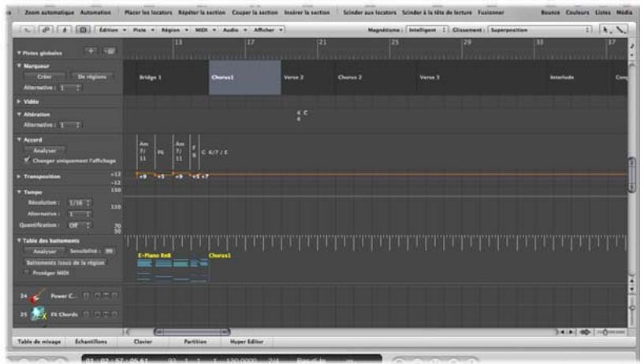Open the Hyper Editor tab
The width and height of the screenshot is (644, 364).
247,341
